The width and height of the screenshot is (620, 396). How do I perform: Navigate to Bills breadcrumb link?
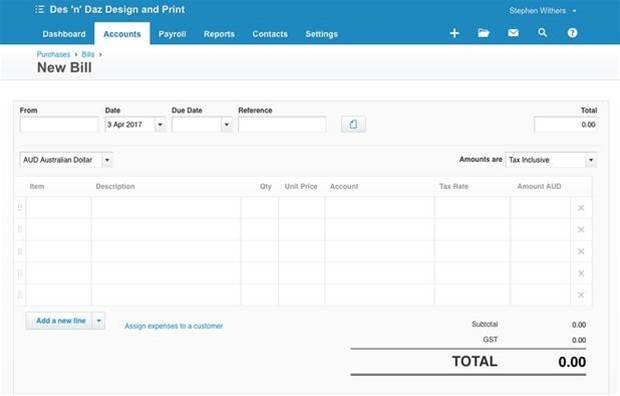coord(88,54)
